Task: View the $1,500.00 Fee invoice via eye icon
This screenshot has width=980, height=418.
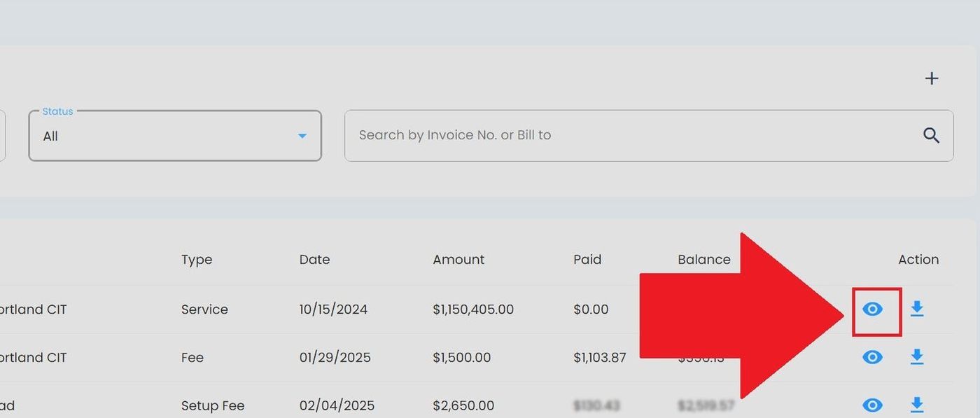Action: pos(872,357)
